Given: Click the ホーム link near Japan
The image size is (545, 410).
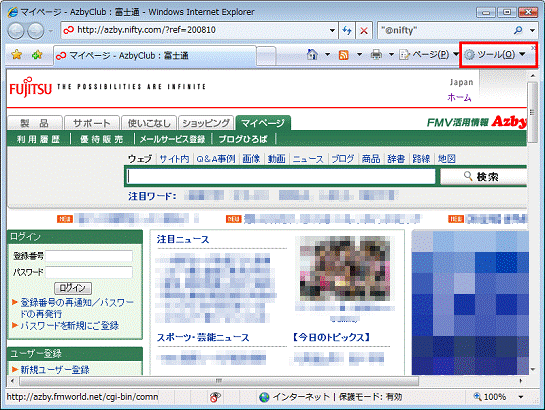Looking at the screenshot, I should pyautogui.click(x=459, y=97).
